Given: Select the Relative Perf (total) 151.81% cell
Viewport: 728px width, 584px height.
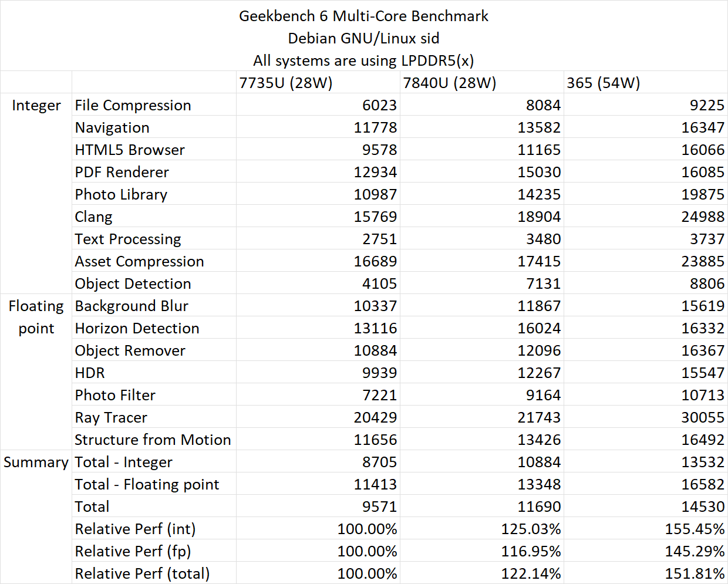Looking at the screenshot, I should (695, 574).
